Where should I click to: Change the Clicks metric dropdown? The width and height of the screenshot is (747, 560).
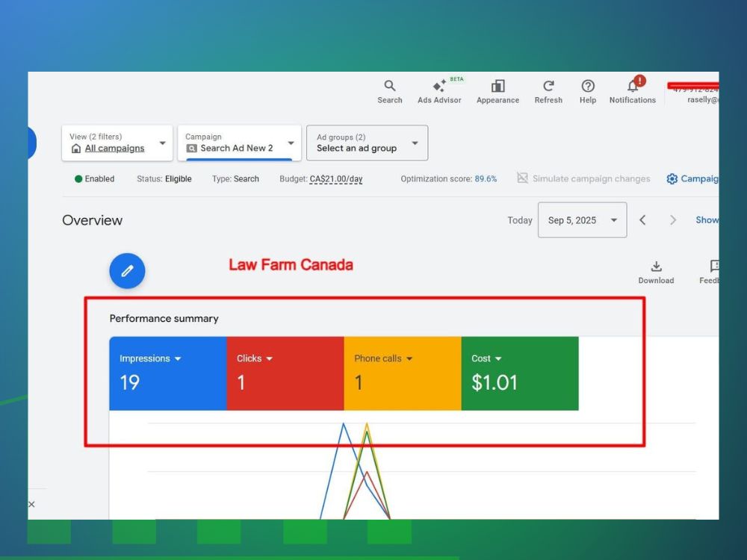click(255, 358)
